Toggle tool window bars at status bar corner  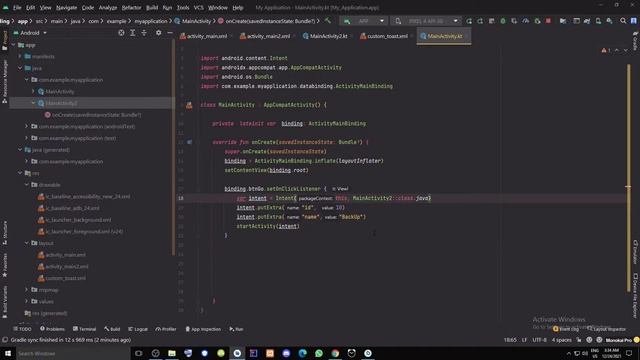point(5,340)
